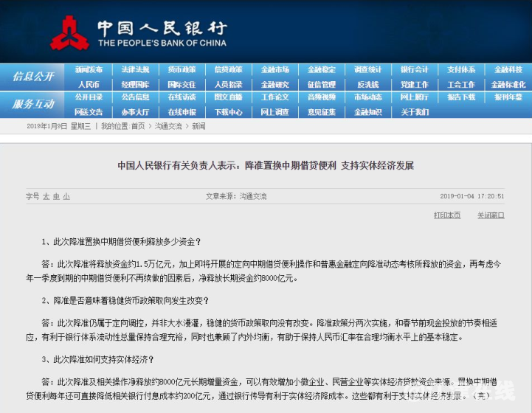Open 金融市场 navigation link
Viewport: 532px width, 413px height.
coord(274,69)
